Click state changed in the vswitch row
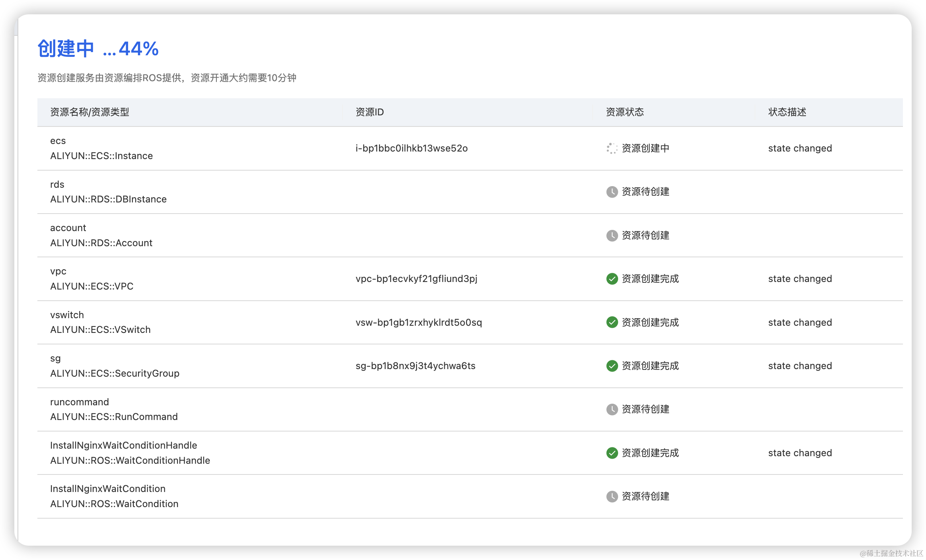926x560 pixels. tap(800, 322)
